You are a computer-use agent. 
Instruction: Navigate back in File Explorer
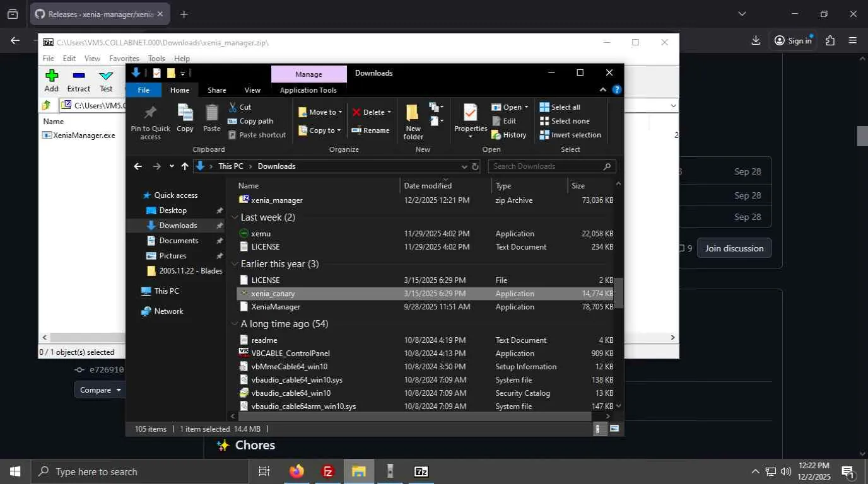(138, 166)
